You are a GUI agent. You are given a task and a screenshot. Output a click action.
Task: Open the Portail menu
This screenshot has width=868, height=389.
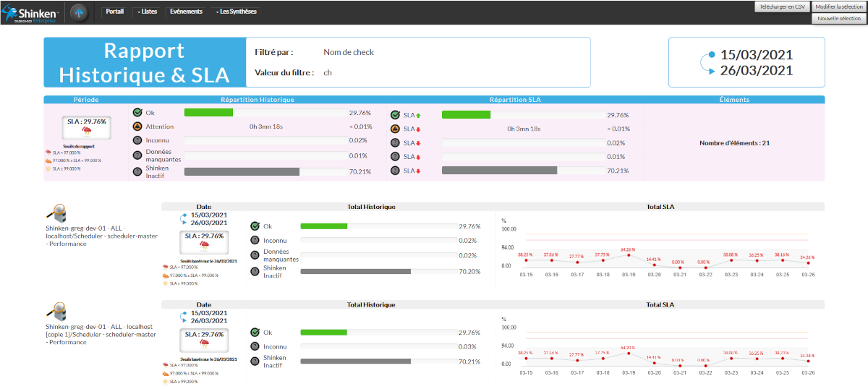tap(114, 12)
